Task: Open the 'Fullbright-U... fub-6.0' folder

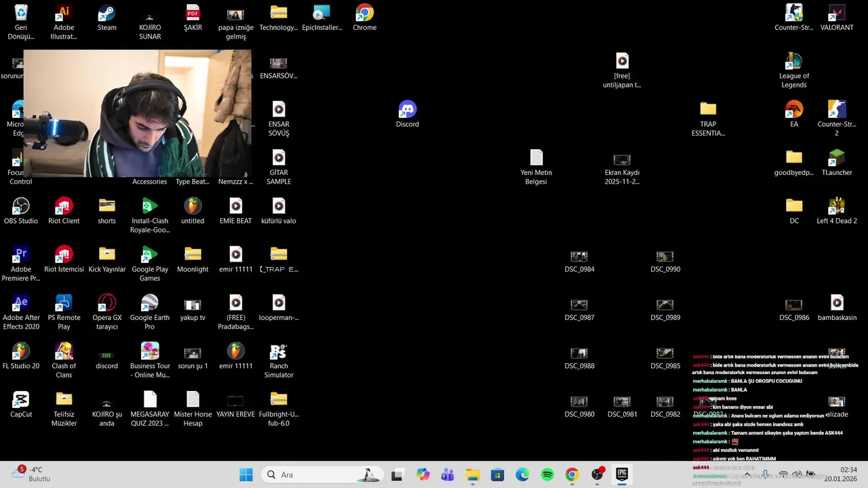Action: pos(279,409)
